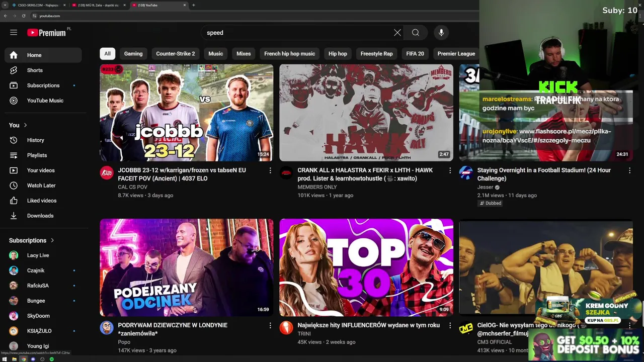The image size is (644, 362).
Task: Open Shorts in the sidebar
Action: (x=43, y=70)
